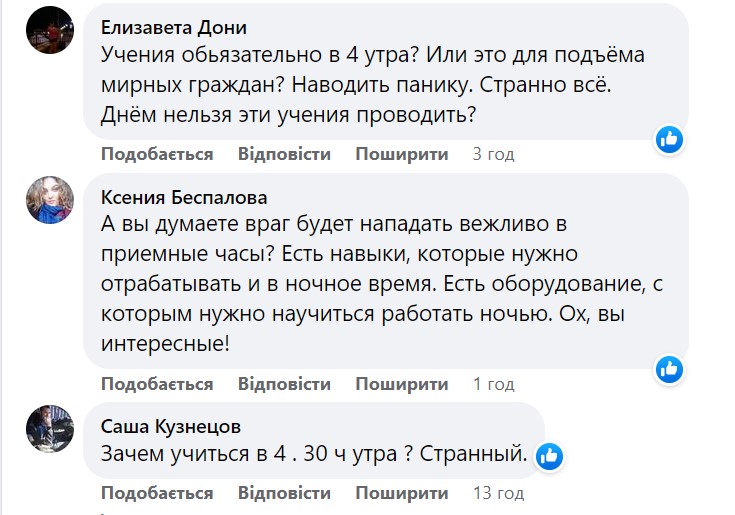
Task: Reply to Саша Кузнецов with Відповісти
Action: click(x=284, y=493)
